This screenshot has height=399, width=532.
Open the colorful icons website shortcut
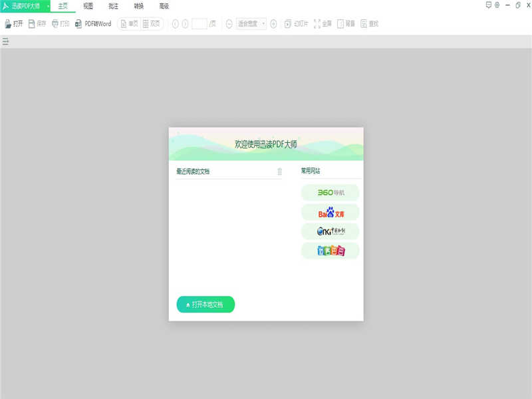(x=330, y=251)
